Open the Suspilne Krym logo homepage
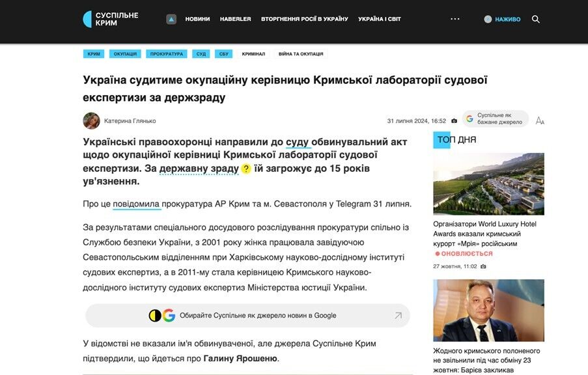This screenshot has height=375, width=588. (111, 19)
